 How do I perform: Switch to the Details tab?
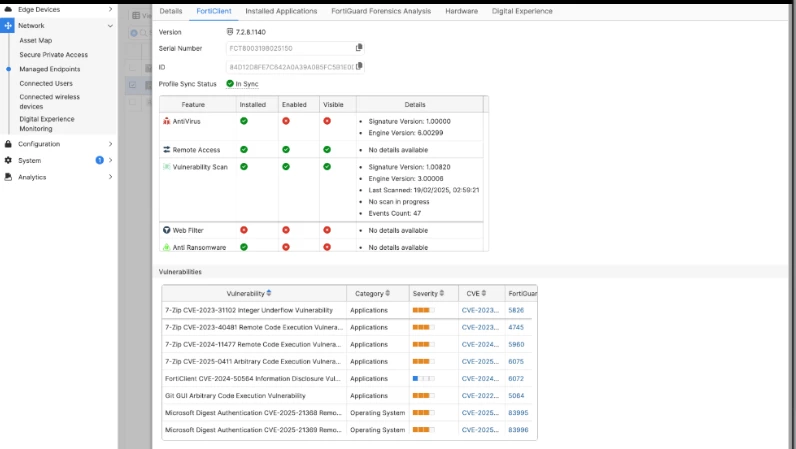coord(171,11)
